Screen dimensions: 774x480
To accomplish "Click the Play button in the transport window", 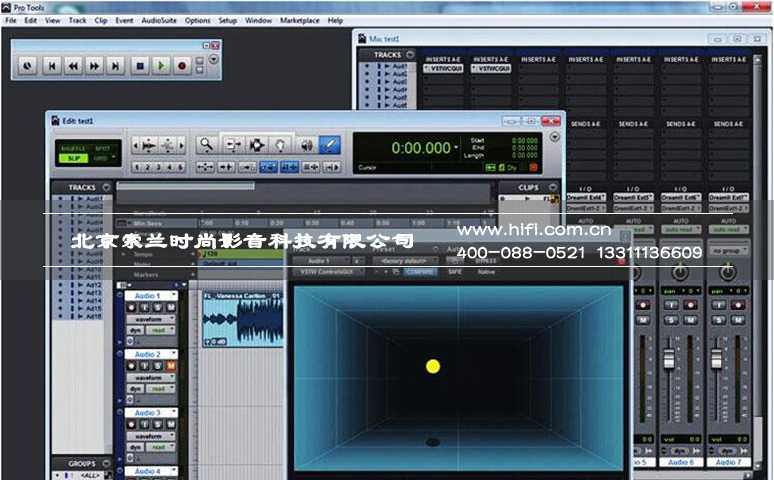I will [161, 66].
